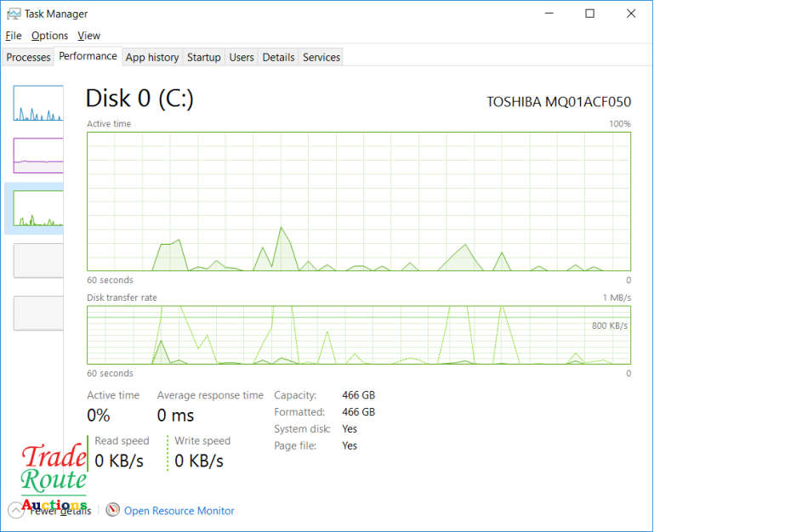Select the fourth blank sidebar thumbnail
Viewport: 808px width, 532px height.
(38, 260)
